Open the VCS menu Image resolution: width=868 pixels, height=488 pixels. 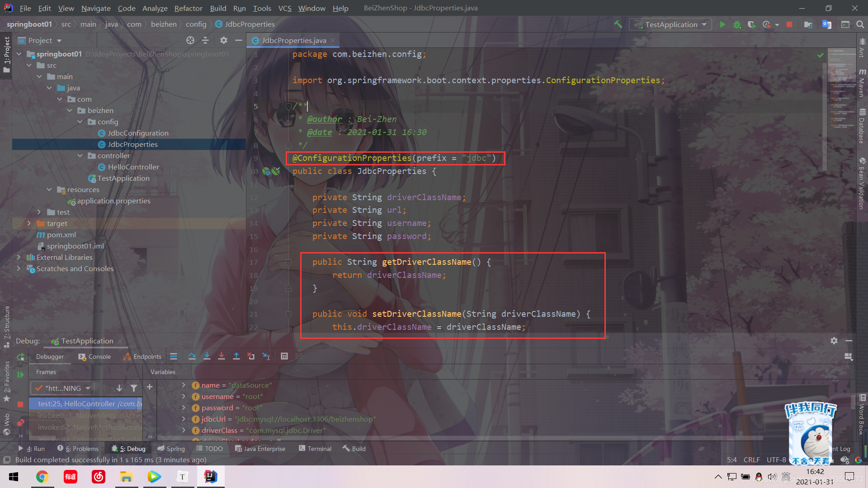tap(285, 8)
